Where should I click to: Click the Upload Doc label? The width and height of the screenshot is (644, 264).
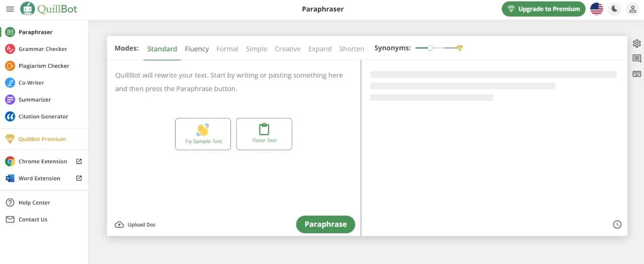(x=142, y=225)
